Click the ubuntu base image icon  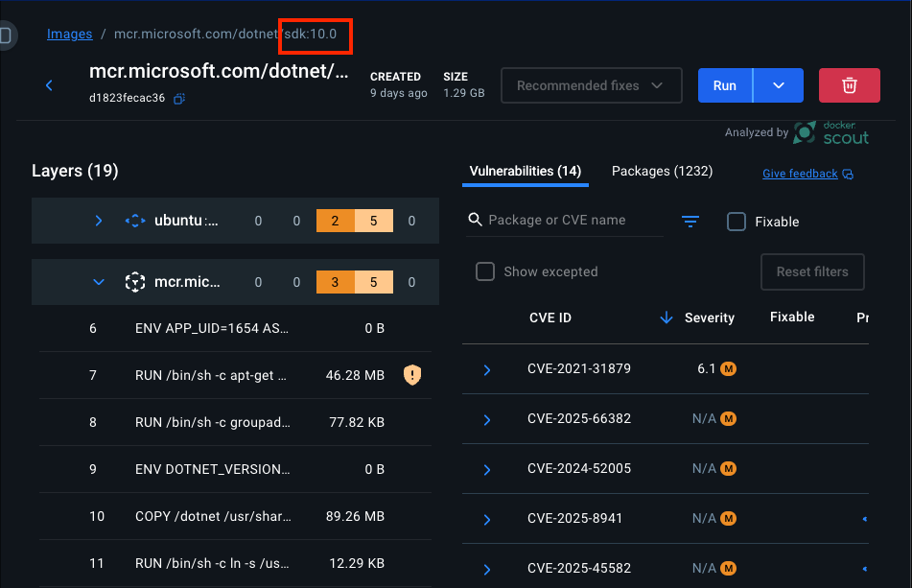pyautogui.click(x=135, y=222)
